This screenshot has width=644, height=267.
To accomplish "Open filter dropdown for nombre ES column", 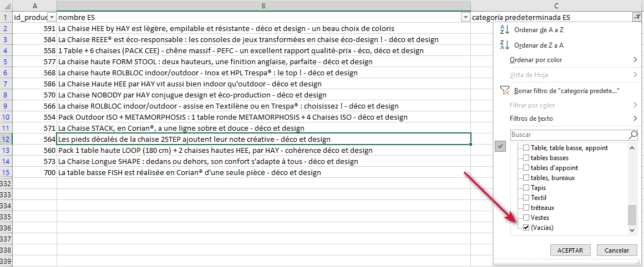I will pos(466,17).
